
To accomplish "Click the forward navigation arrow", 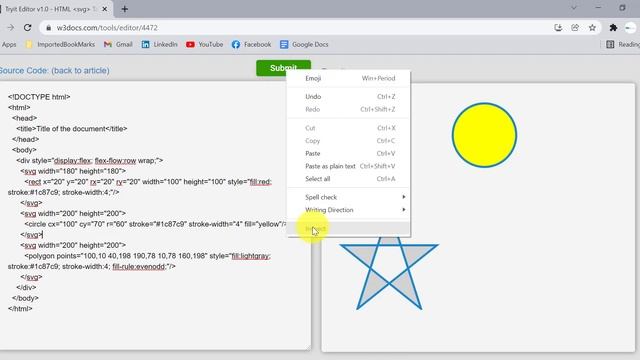I will click(11, 28).
